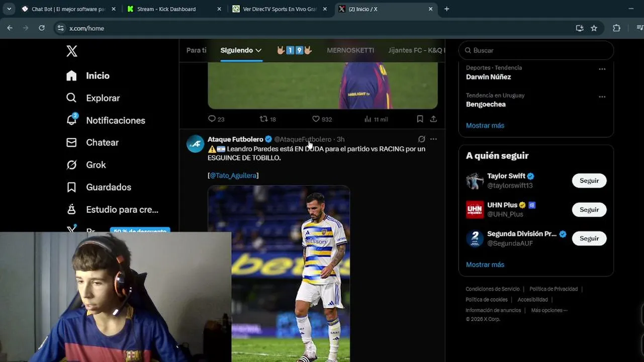This screenshot has height=362, width=644.
Task: Open Más opciones footer menu
Action: (x=549, y=310)
